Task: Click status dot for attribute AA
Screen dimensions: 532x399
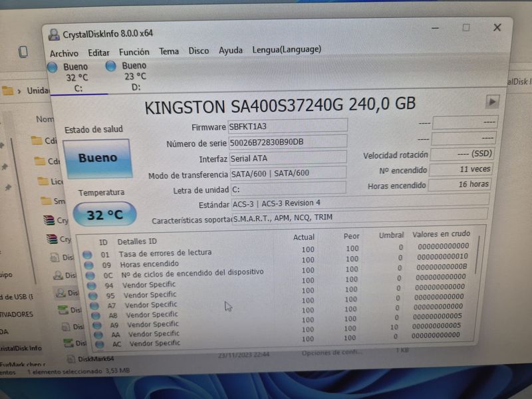Action: tap(98, 335)
